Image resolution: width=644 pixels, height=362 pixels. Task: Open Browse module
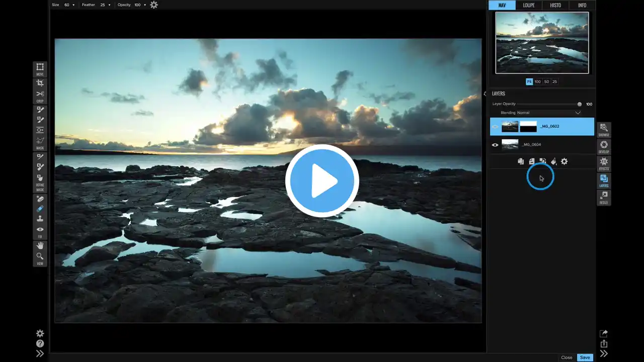[604, 130]
